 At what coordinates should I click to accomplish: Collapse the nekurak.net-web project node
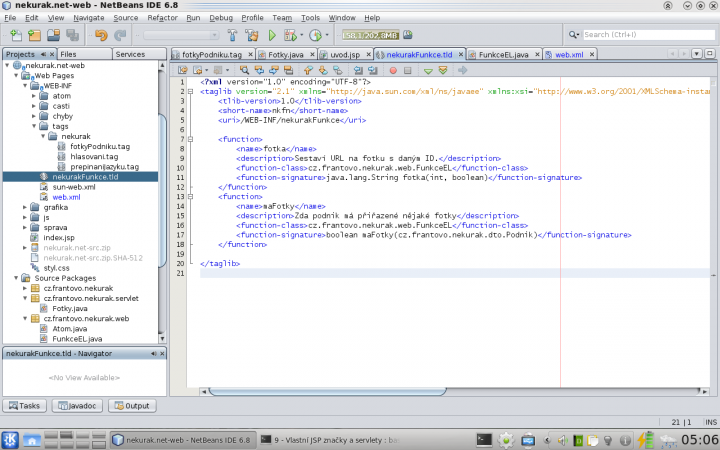pyautogui.click(x=7, y=66)
